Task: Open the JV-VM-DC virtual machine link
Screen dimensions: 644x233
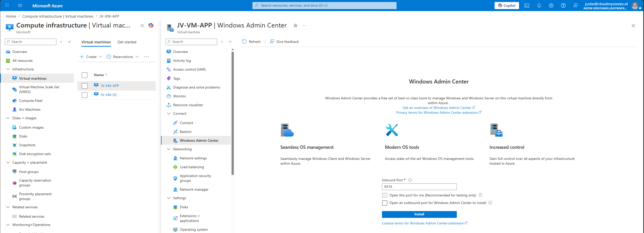Action: [x=109, y=95]
